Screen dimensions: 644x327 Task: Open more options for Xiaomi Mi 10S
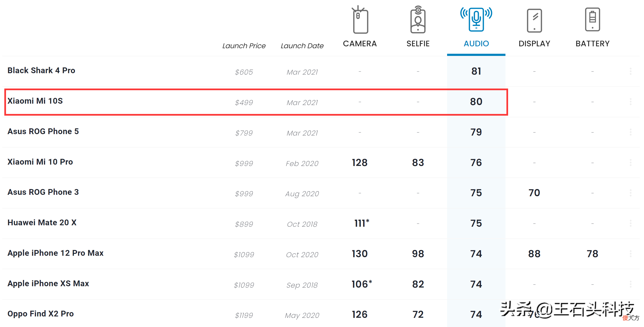coord(631,102)
